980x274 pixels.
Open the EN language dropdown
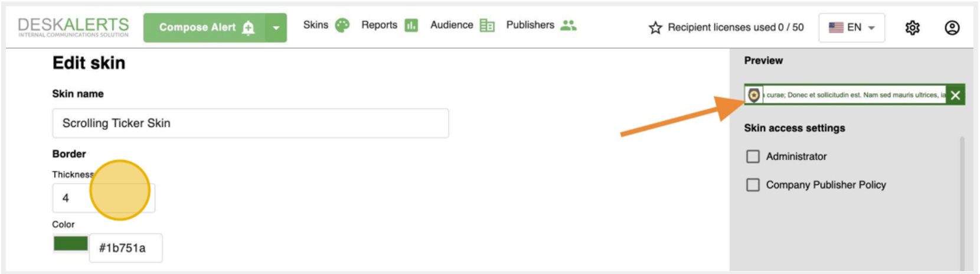pyautogui.click(x=851, y=28)
